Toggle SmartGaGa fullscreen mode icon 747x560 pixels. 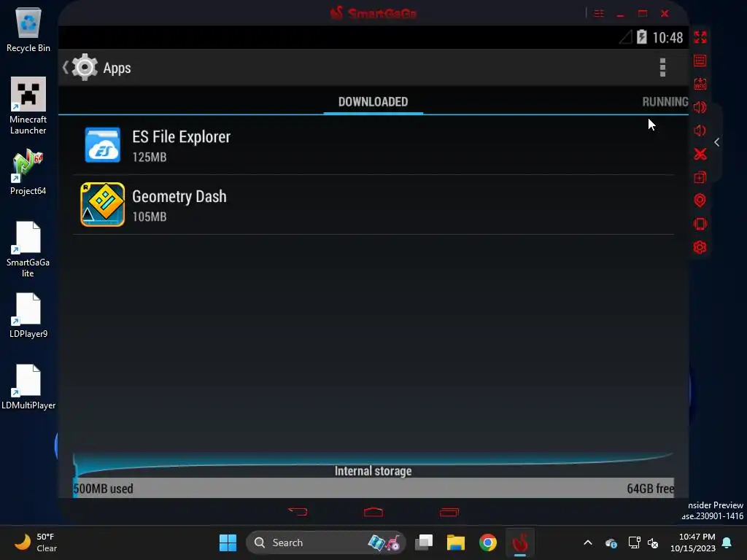tap(700, 37)
